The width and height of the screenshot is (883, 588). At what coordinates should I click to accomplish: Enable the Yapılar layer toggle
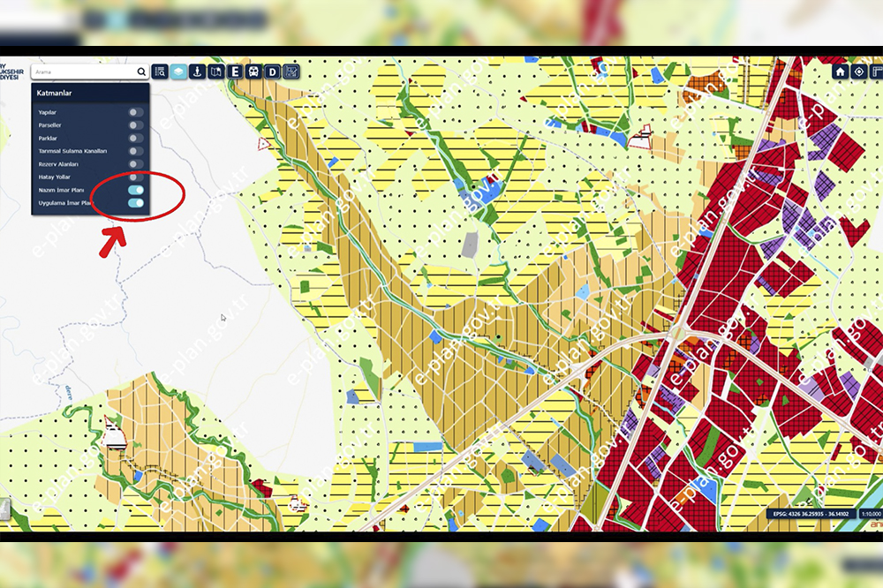click(135, 113)
